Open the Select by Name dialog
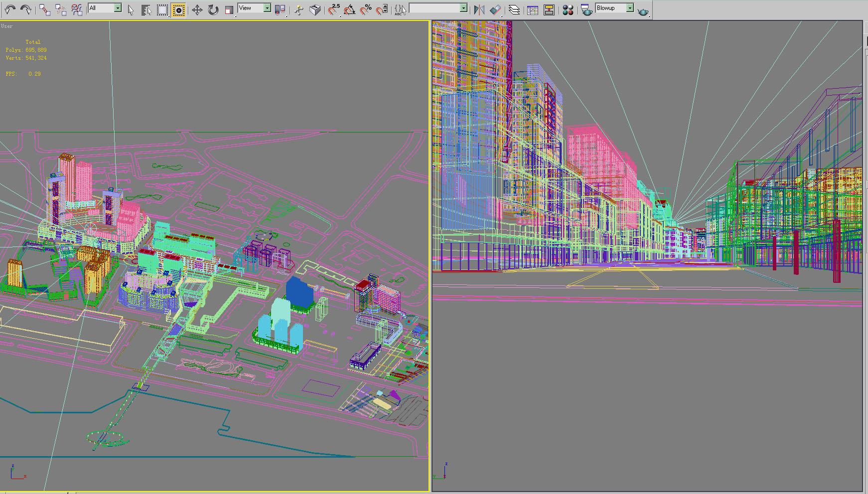 [146, 9]
